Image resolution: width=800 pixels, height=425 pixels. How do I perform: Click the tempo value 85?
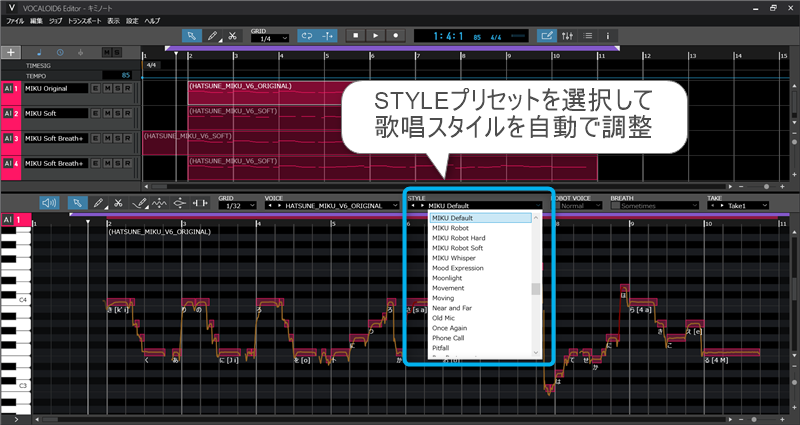(x=126, y=76)
